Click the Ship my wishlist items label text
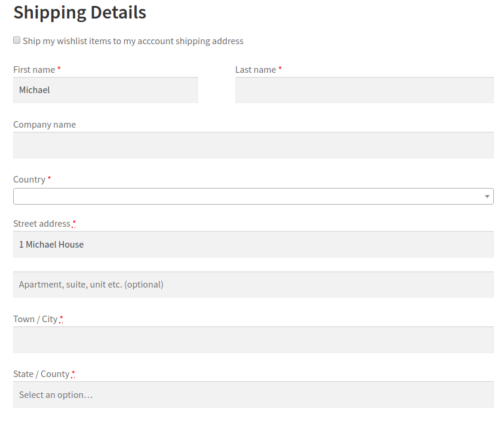 [133, 41]
